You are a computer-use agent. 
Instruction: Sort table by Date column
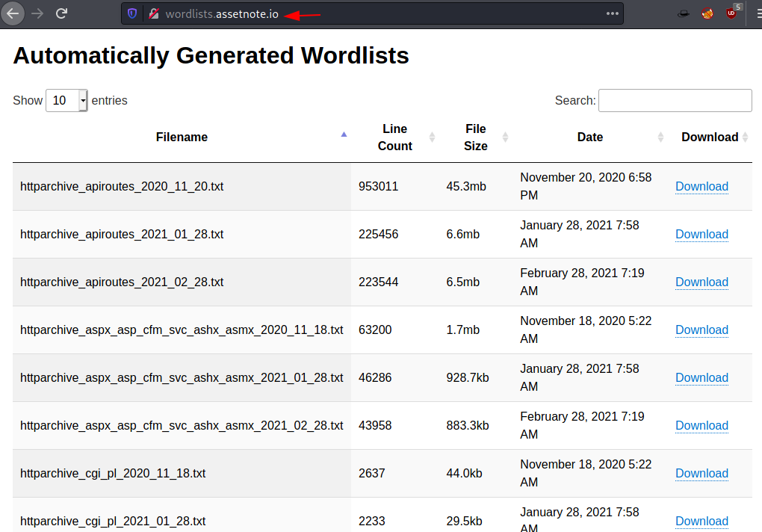[589, 137]
